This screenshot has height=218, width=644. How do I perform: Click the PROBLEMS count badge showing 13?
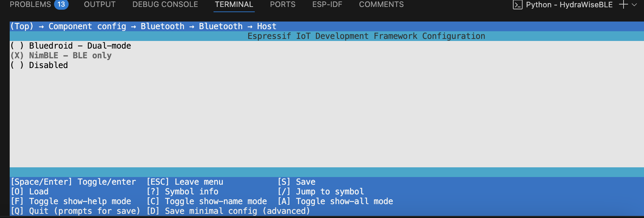[x=61, y=4]
